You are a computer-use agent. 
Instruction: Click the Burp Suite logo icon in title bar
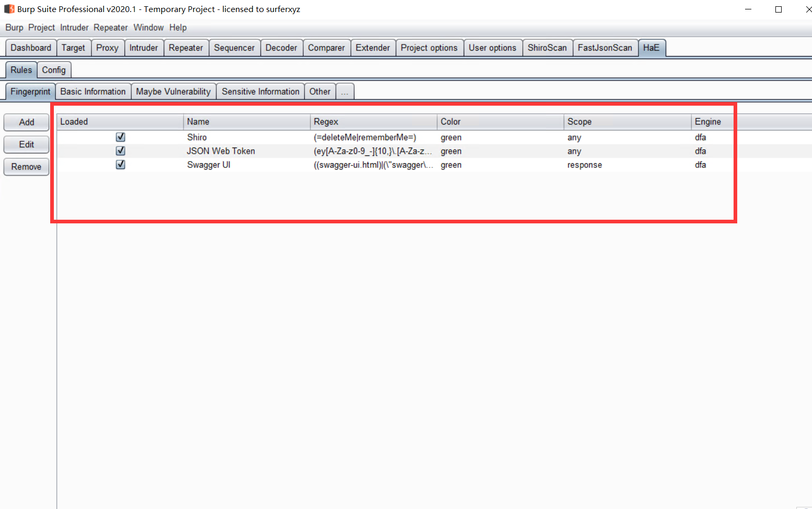click(9, 9)
